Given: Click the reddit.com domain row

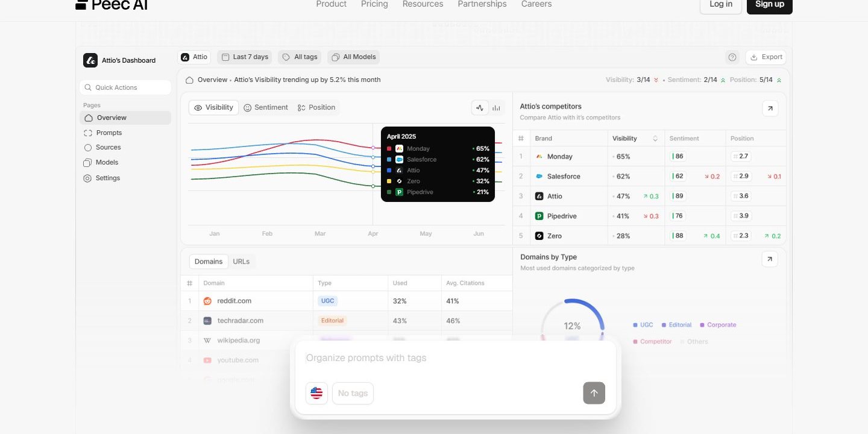Looking at the screenshot, I should click(x=347, y=301).
